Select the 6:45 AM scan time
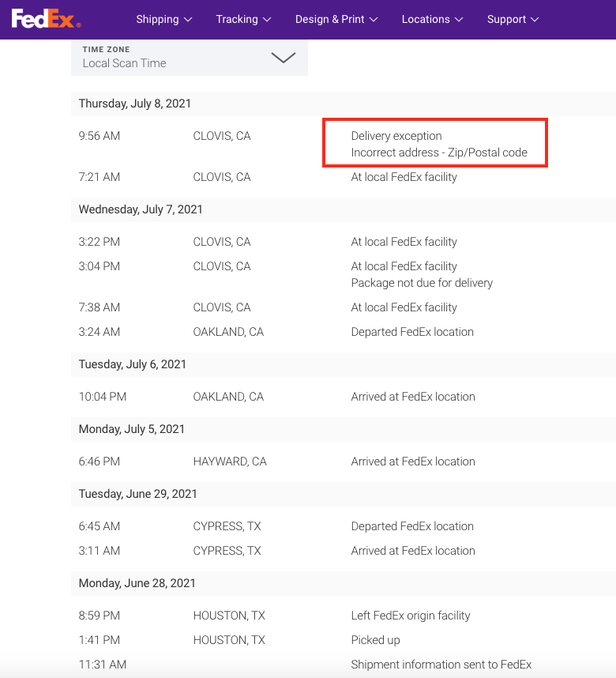 100,526
